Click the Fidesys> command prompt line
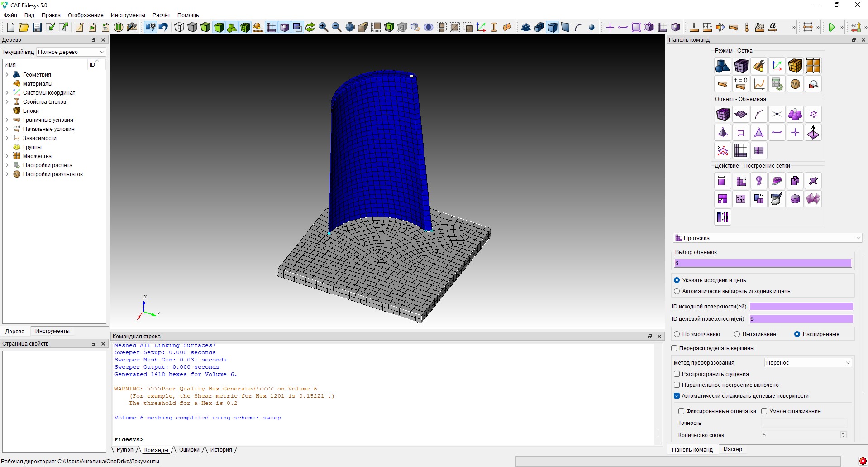Screen dimensions: 868x467 coord(129,439)
